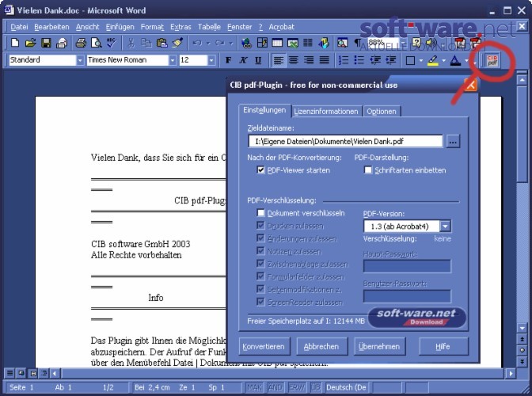Expand border style dropdown arrow
Screen dimensions: 532x396
point(421,61)
